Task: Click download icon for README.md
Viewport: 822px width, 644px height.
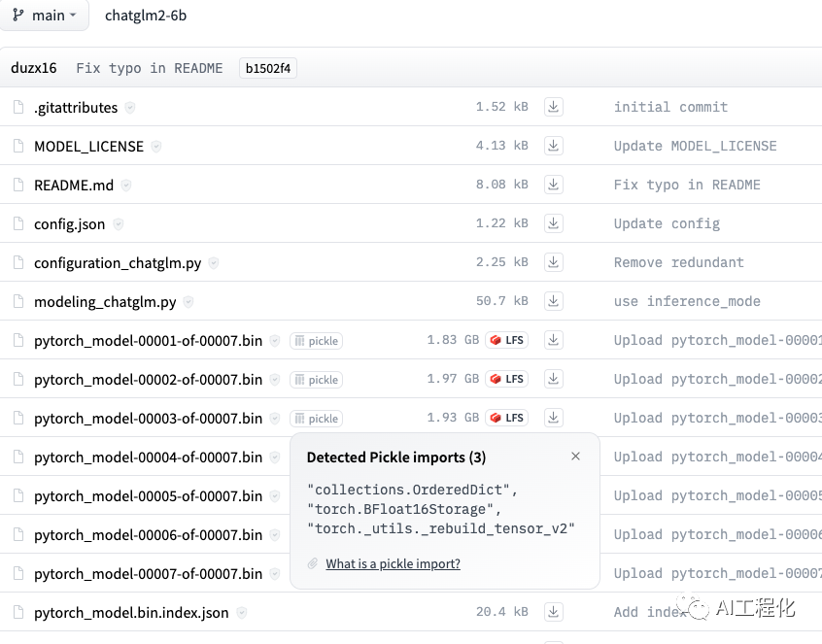Action: (x=553, y=185)
